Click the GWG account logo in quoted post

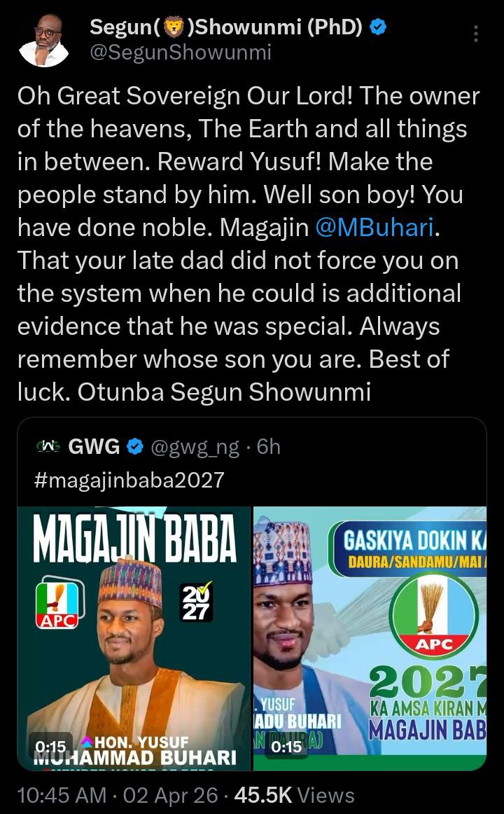[48, 446]
